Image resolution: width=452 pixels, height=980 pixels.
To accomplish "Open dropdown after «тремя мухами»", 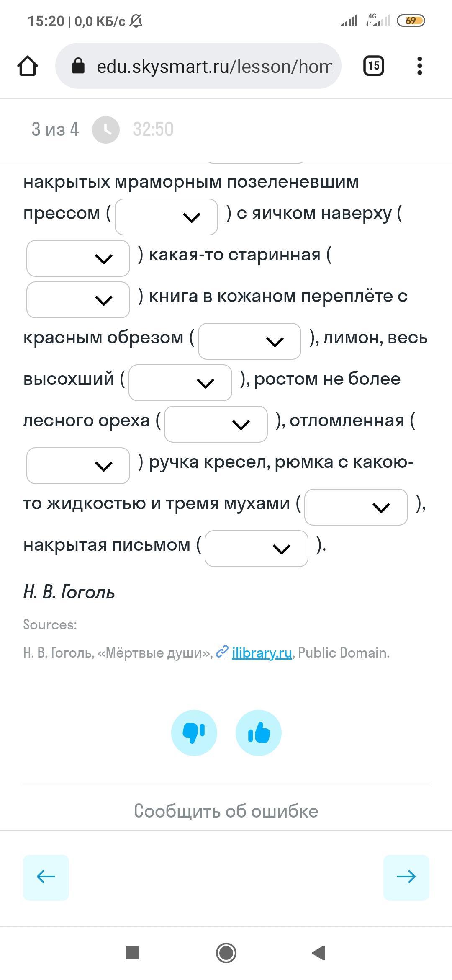I will [x=356, y=507].
